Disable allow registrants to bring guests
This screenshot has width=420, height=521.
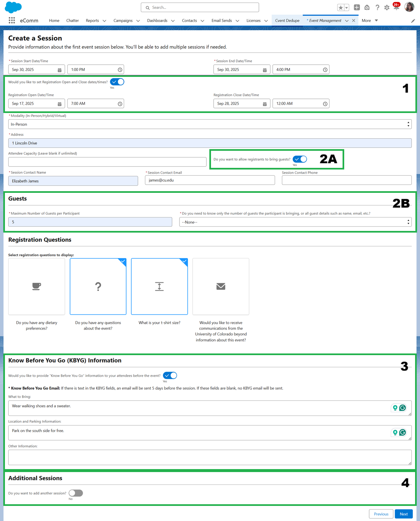pyautogui.click(x=300, y=159)
